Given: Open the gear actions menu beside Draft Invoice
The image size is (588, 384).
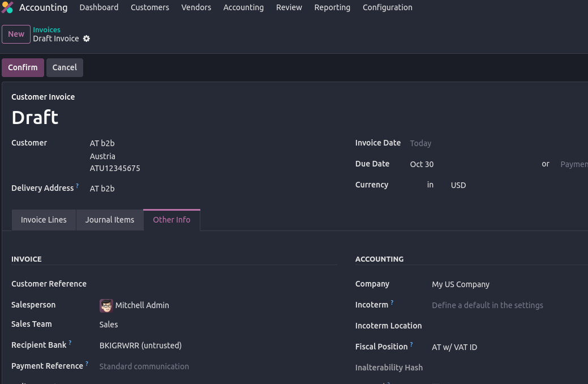Looking at the screenshot, I should click(87, 39).
